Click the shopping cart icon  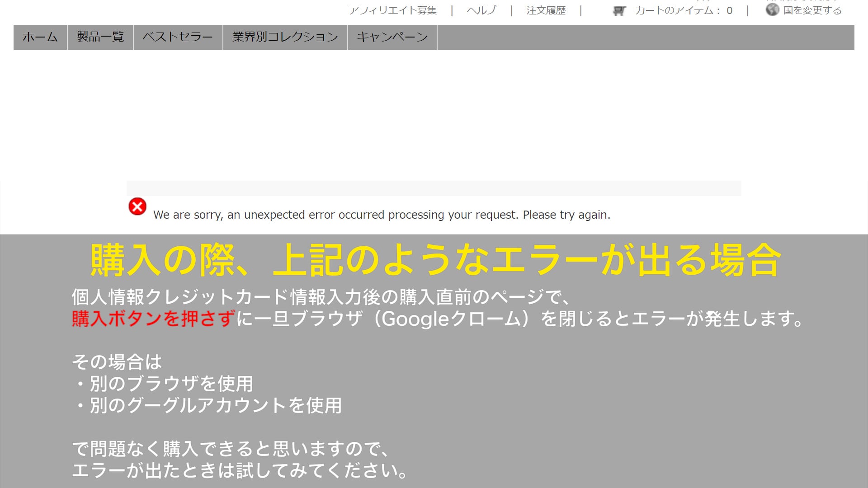pos(619,11)
